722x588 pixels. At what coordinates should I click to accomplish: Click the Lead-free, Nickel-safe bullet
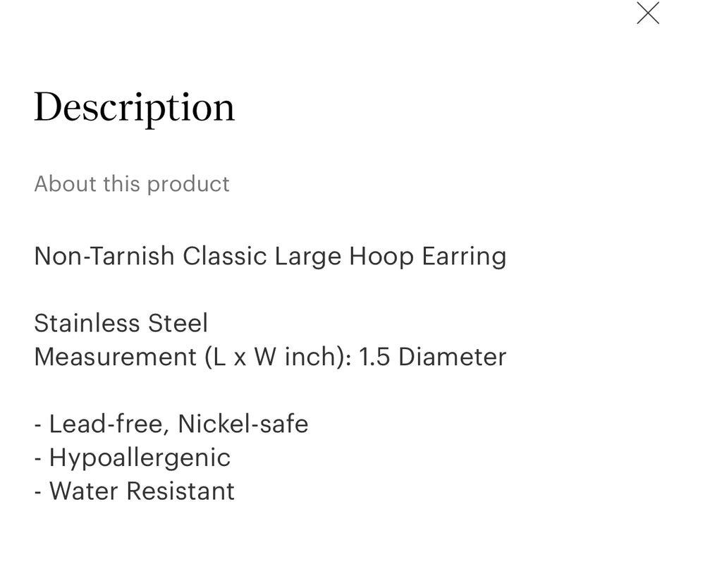click(x=171, y=424)
